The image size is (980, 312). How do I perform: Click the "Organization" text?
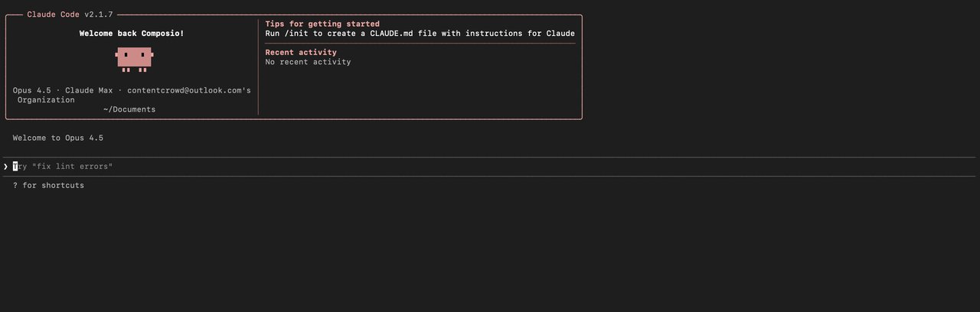click(x=46, y=100)
